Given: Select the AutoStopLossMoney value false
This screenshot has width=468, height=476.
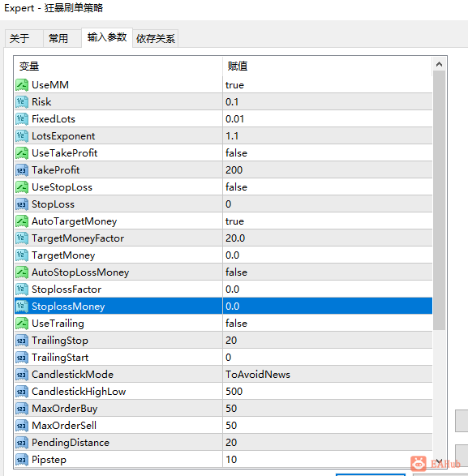Looking at the screenshot, I should tap(236, 272).
